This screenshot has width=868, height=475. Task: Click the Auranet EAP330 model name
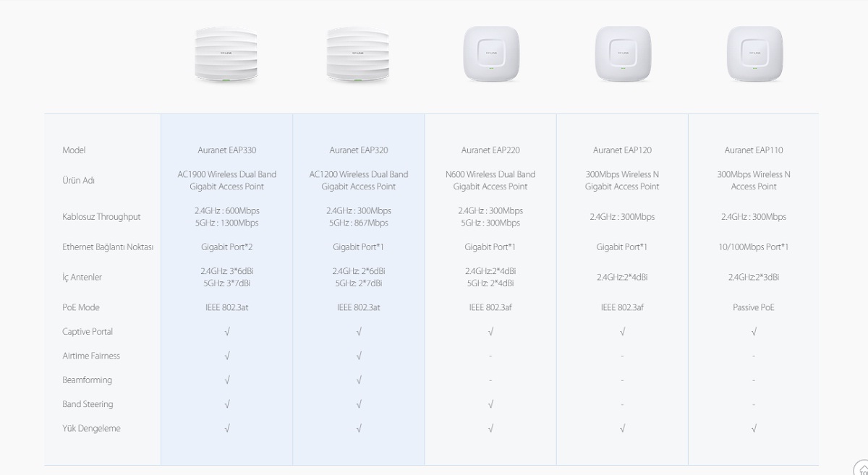coord(226,150)
